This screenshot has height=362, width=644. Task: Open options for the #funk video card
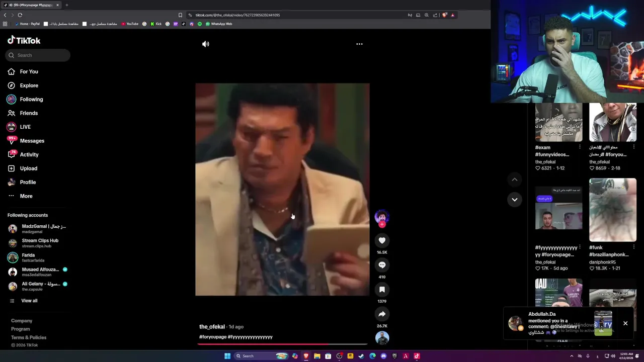point(633,247)
